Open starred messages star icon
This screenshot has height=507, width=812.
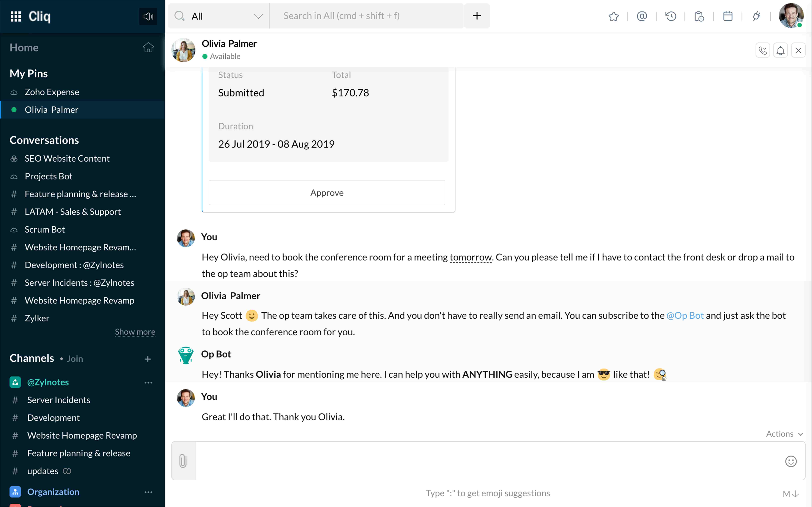[613, 16]
